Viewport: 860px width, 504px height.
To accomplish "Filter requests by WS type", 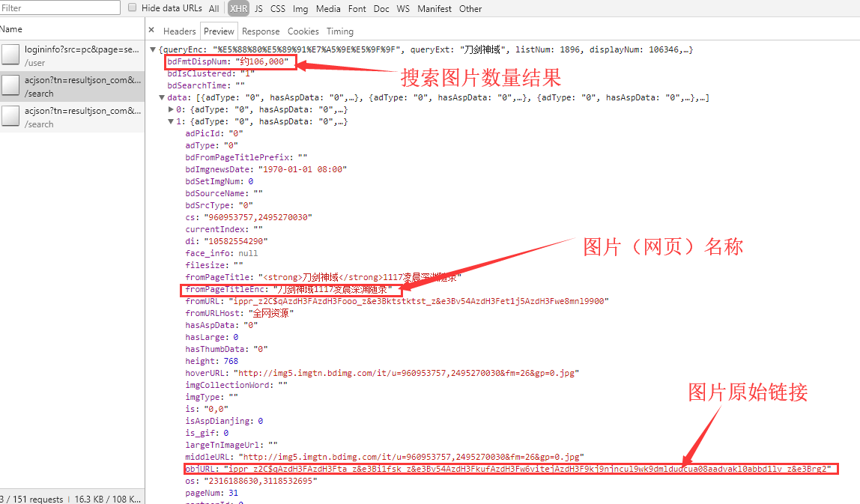I will pyautogui.click(x=402, y=8).
